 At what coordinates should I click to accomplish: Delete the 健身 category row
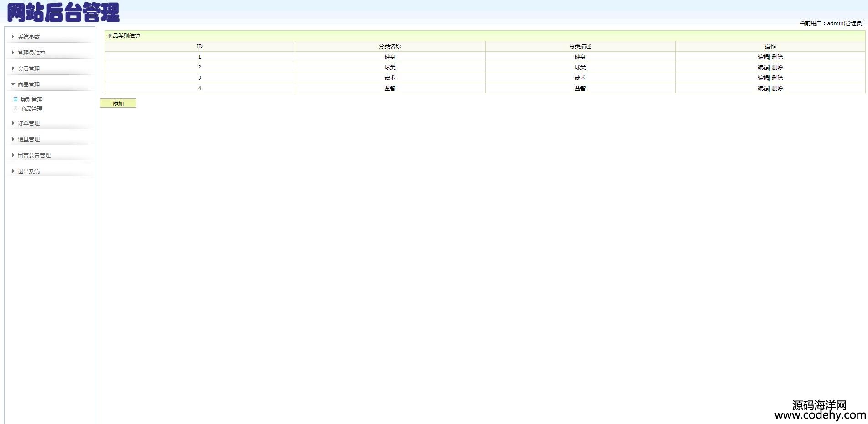[777, 57]
